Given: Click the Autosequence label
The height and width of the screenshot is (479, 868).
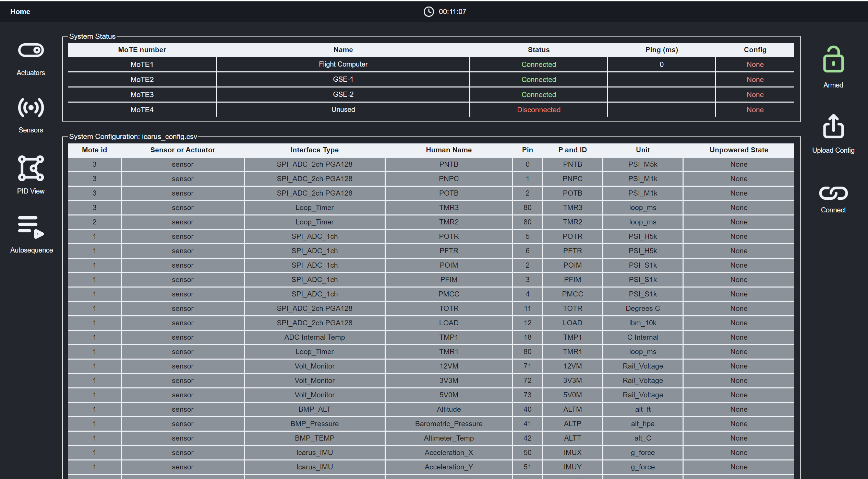Looking at the screenshot, I should (x=32, y=250).
